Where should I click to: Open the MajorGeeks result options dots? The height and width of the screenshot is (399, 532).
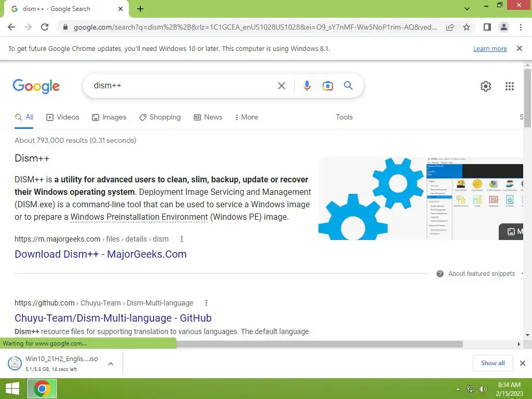(182, 239)
